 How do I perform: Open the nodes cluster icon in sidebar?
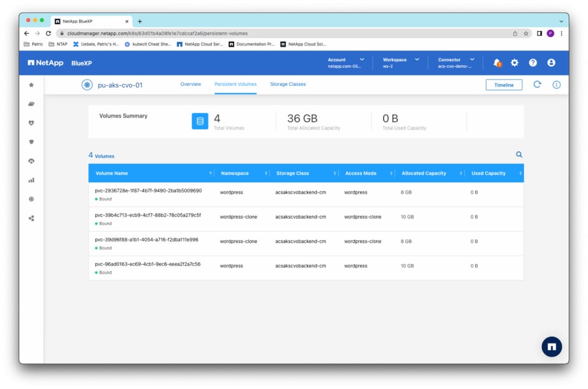[32, 218]
